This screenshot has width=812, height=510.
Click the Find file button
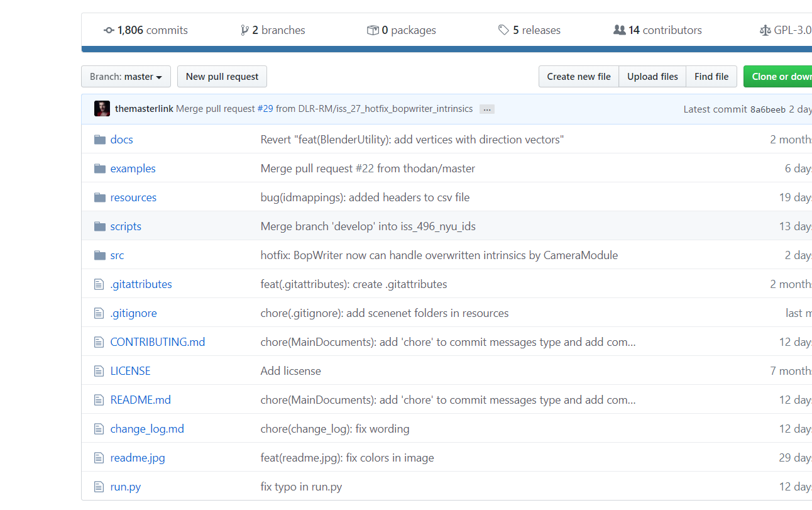point(711,77)
